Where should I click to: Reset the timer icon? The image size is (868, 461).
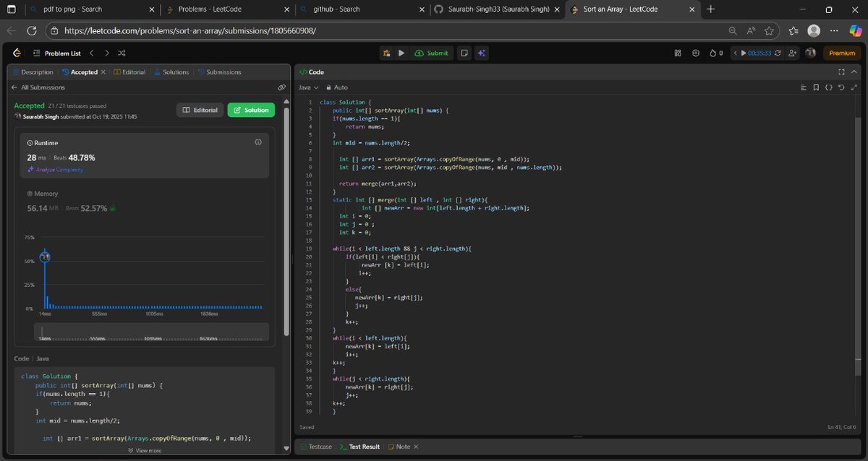778,53
